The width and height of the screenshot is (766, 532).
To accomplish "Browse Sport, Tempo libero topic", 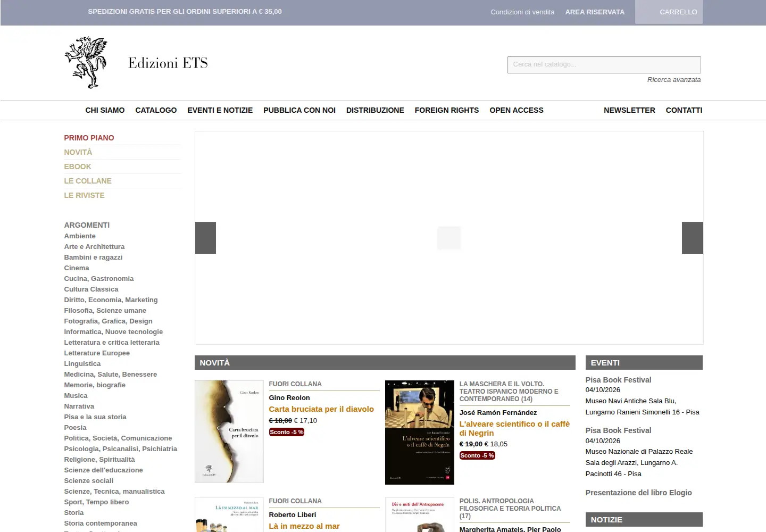I will [96, 502].
